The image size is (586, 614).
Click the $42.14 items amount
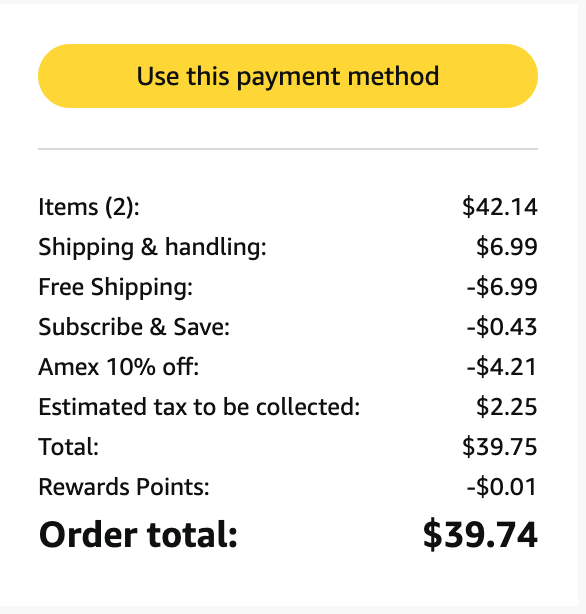[x=499, y=207]
